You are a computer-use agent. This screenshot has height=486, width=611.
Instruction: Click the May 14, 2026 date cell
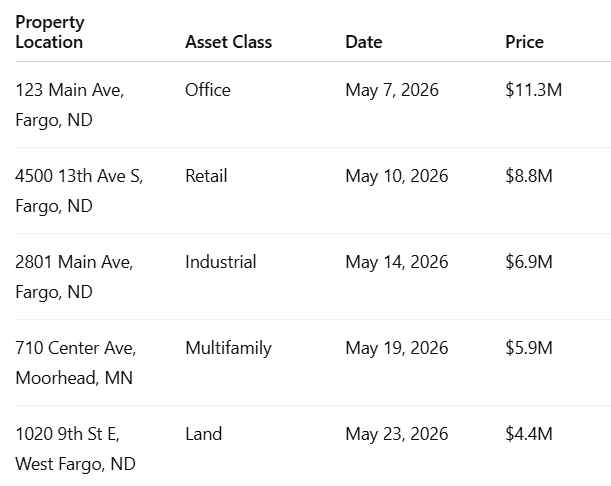[x=397, y=262]
